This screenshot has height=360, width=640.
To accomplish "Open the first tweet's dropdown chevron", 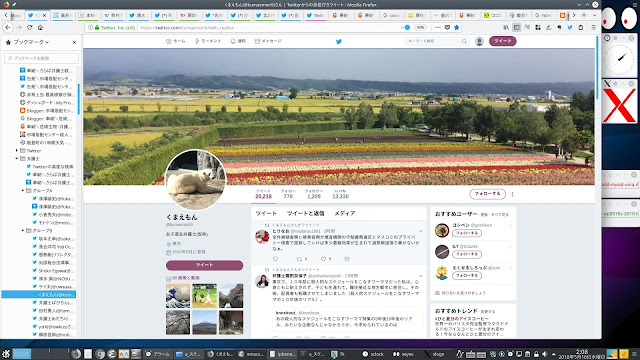I will coord(420,231).
